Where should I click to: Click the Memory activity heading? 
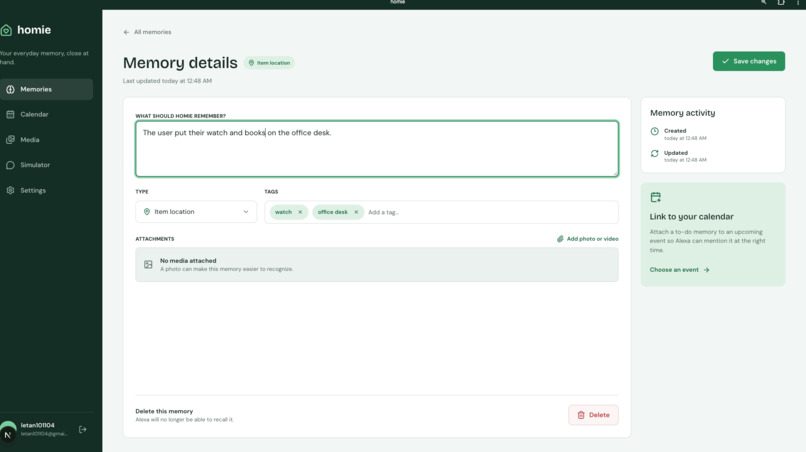682,113
